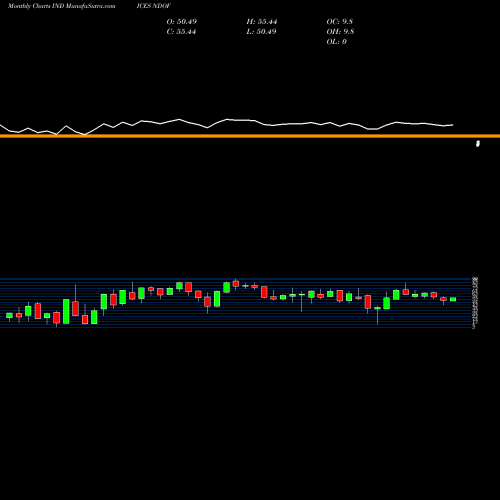Click the low value 'L: 50.49'
Image resolution: width=500 pixels, height=500 pixels.
click(261, 32)
